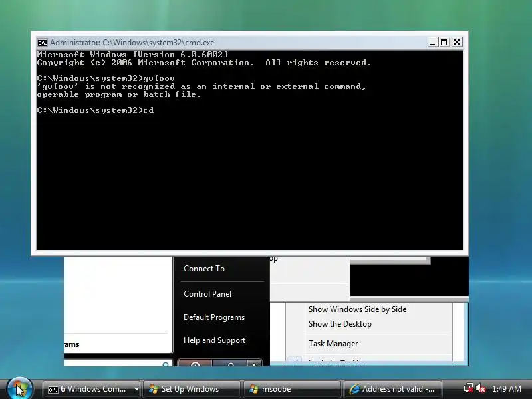Click the Windows flag icon on msoobe button
532x399 pixels.
click(253, 389)
